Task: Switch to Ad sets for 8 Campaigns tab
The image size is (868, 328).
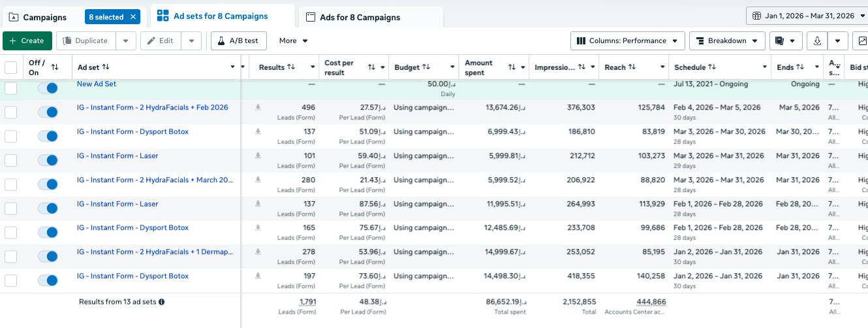Action: [222, 16]
